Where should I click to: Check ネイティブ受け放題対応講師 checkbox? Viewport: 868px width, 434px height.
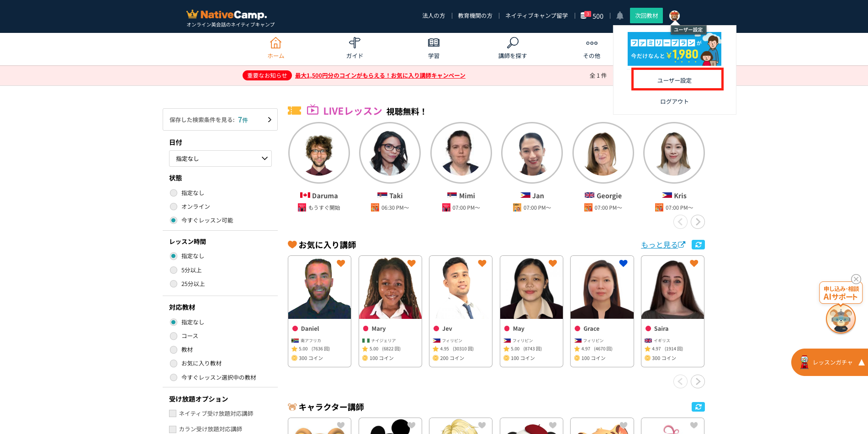pyautogui.click(x=173, y=413)
